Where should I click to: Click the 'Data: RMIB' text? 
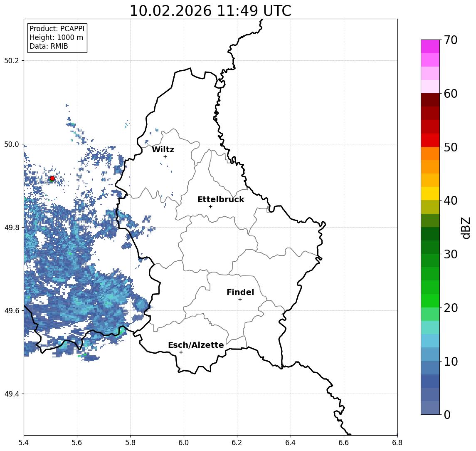(49, 46)
